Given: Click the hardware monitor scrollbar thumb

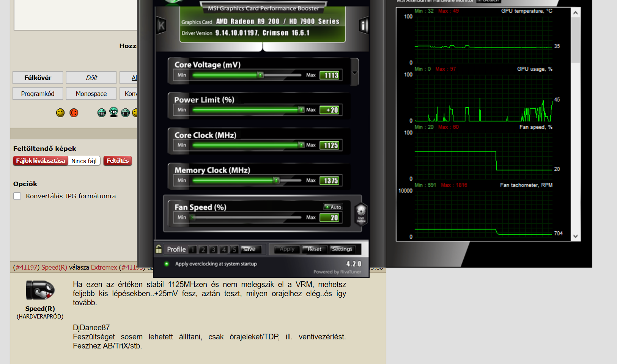Looking at the screenshot, I should 576,40.
